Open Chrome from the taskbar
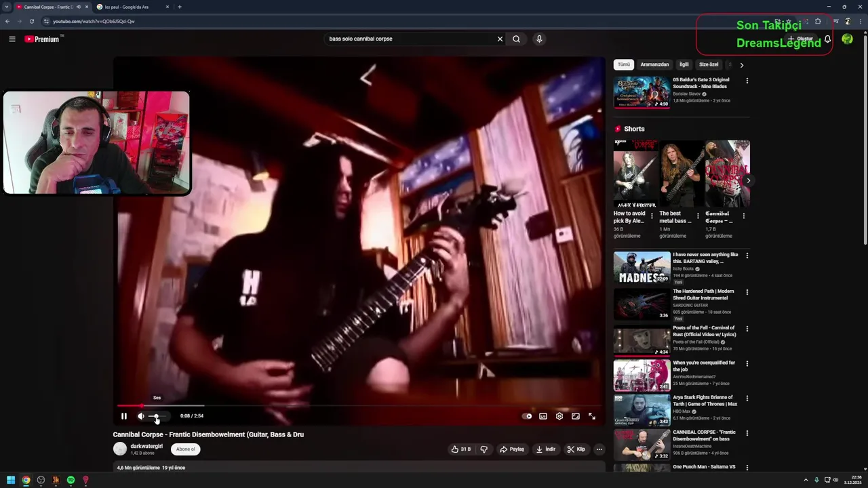Viewport: 868px width, 488px height. (x=26, y=480)
